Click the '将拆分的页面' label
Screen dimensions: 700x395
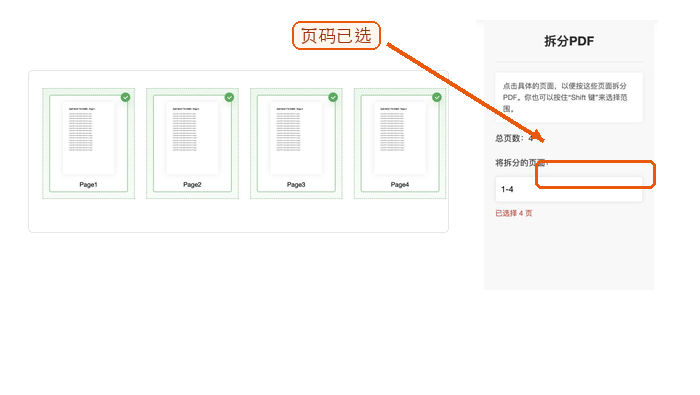tap(521, 163)
